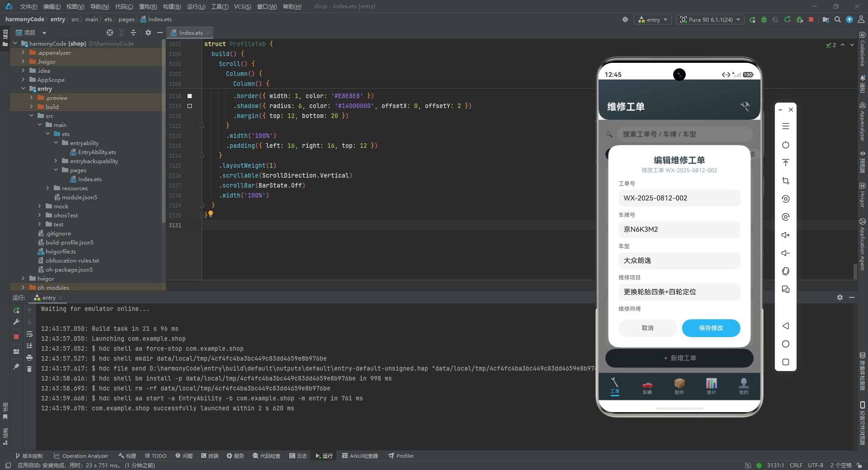Open the 构建(B) menu

click(172, 6)
